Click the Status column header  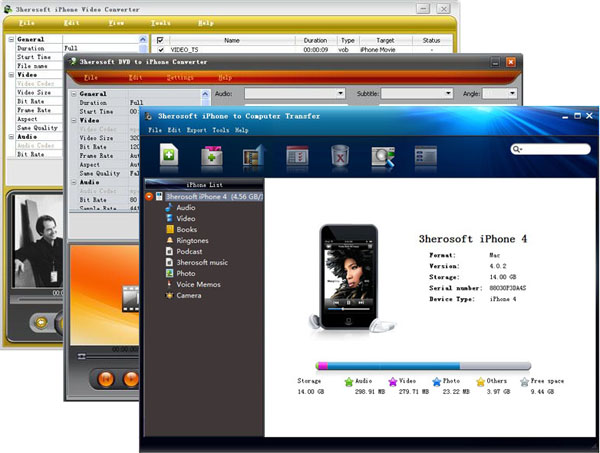click(431, 40)
